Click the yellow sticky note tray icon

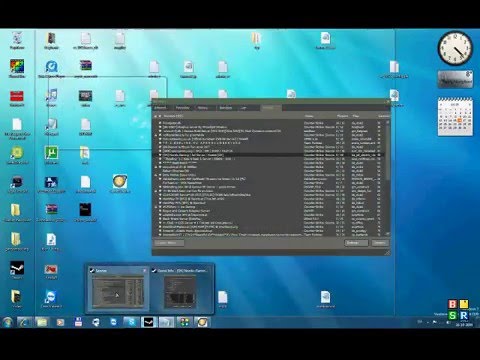click(x=464, y=304)
